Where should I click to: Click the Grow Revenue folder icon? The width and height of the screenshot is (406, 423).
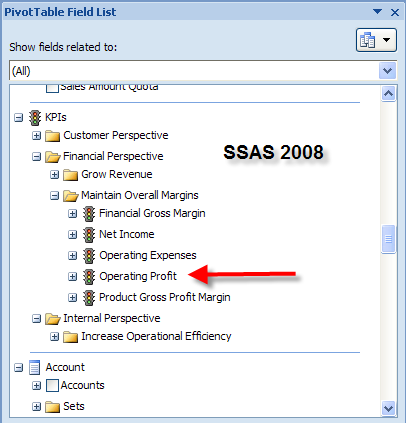click(70, 175)
